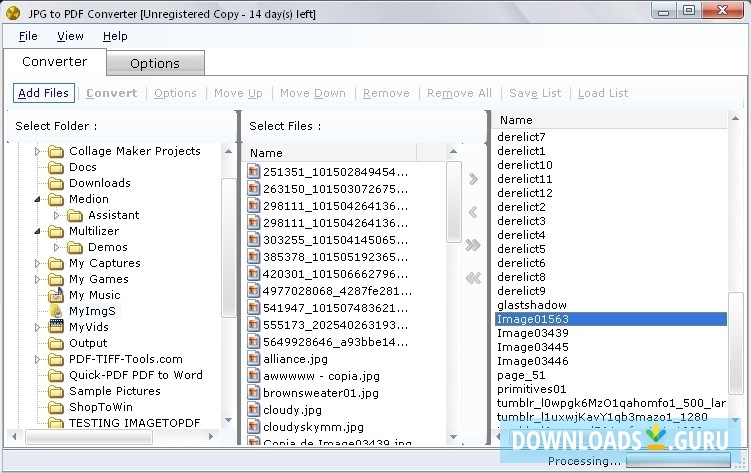
Task: Click the add all files double arrow
Action: (x=473, y=245)
